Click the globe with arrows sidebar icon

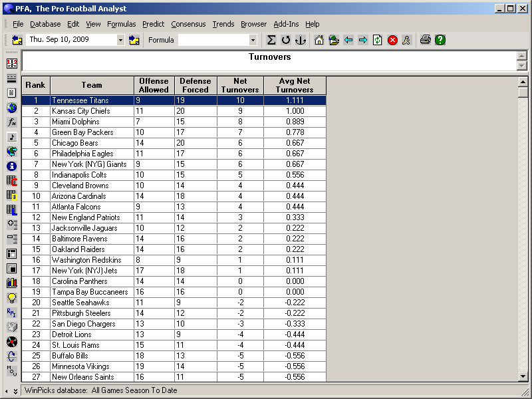(11, 152)
